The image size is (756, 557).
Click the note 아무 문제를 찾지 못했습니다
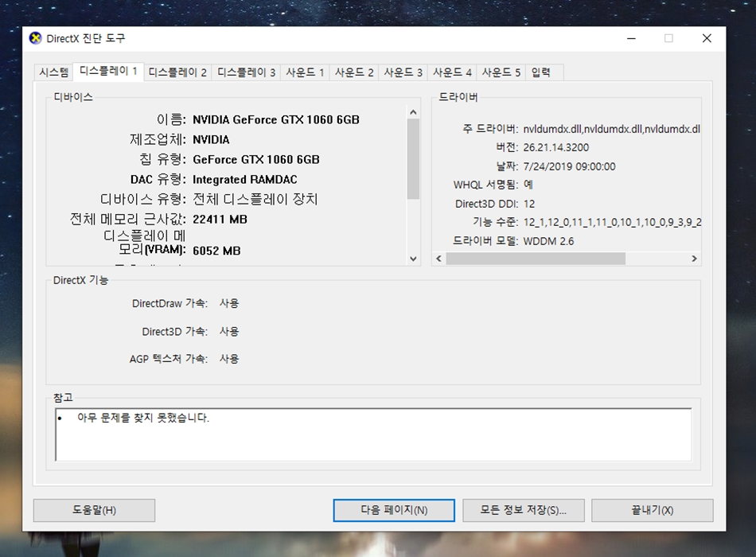click(x=143, y=418)
